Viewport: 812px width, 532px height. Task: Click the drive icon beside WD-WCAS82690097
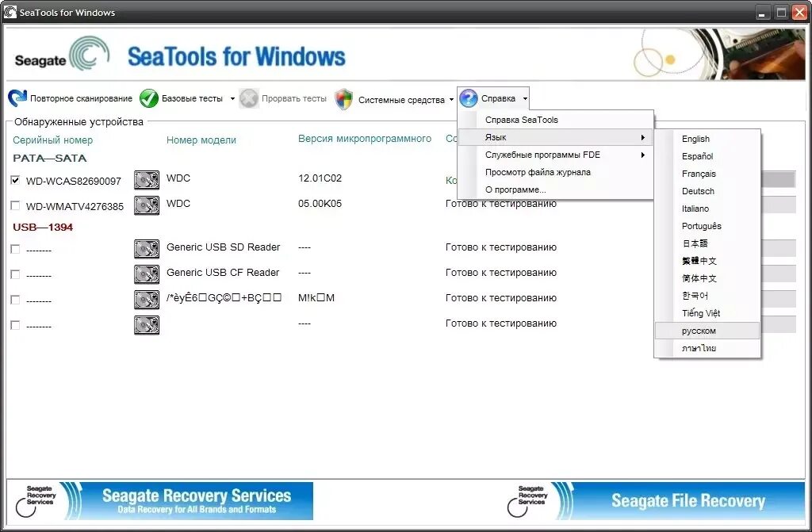pyautogui.click(x=147, y=180)
